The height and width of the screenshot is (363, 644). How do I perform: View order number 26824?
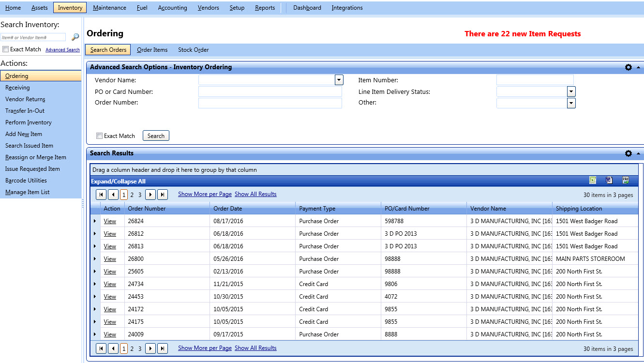pos(110,221)
